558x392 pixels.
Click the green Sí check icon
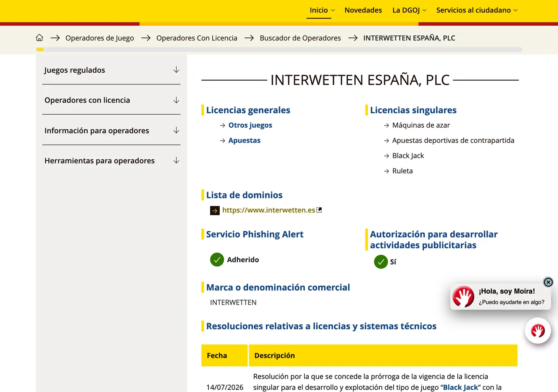tap(381, 262)
